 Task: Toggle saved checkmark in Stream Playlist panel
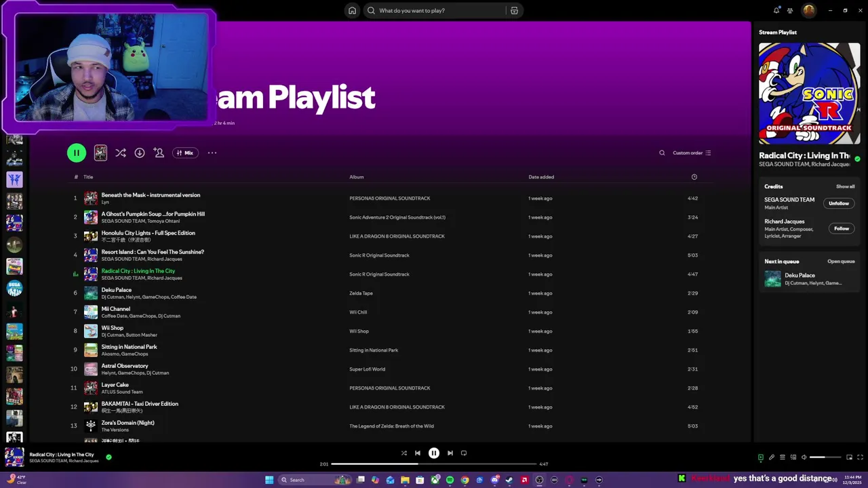[x=857, y=159]
